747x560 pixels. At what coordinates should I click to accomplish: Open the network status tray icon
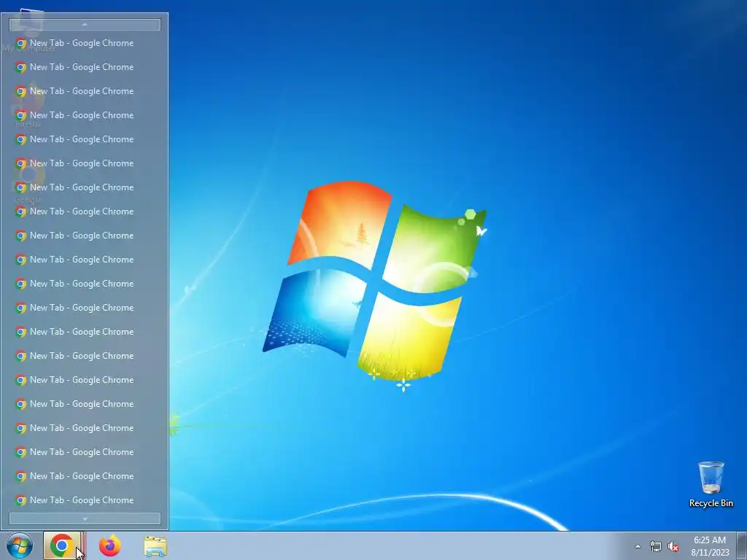pyautogui.click(x=656, y=546)
